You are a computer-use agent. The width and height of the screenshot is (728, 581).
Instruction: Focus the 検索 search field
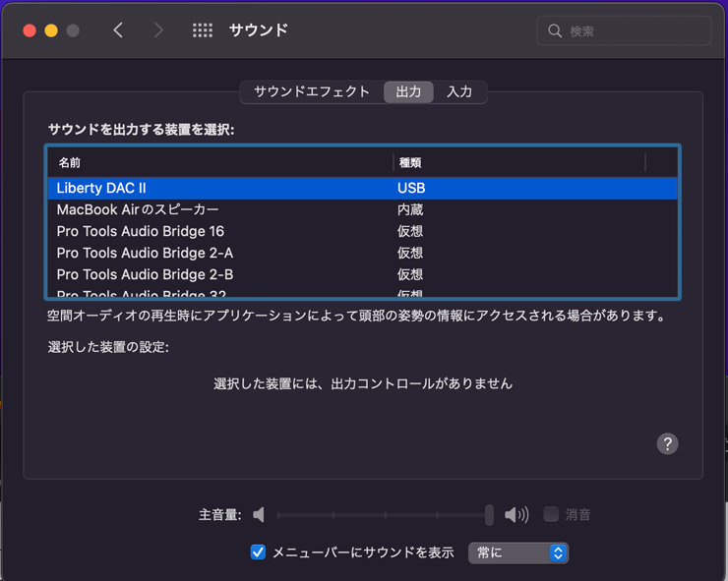tap(624, 31)
